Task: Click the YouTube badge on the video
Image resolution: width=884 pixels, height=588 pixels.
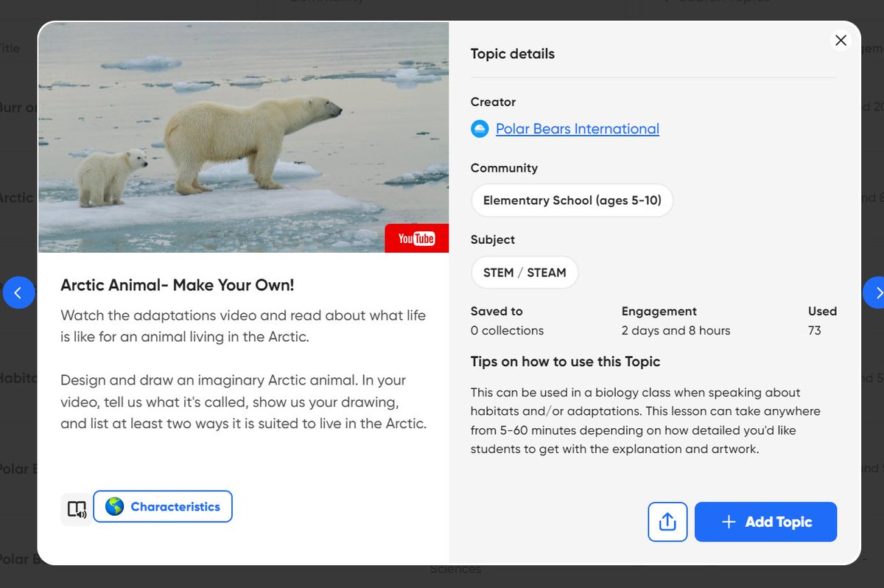Action: pyautogui.click(x=416, y=239)
